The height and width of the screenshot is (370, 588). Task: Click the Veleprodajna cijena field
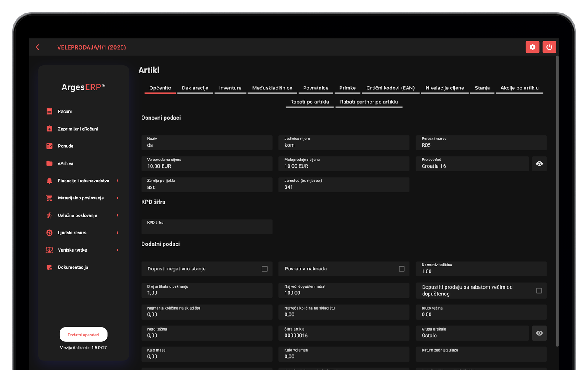[207, 163]
